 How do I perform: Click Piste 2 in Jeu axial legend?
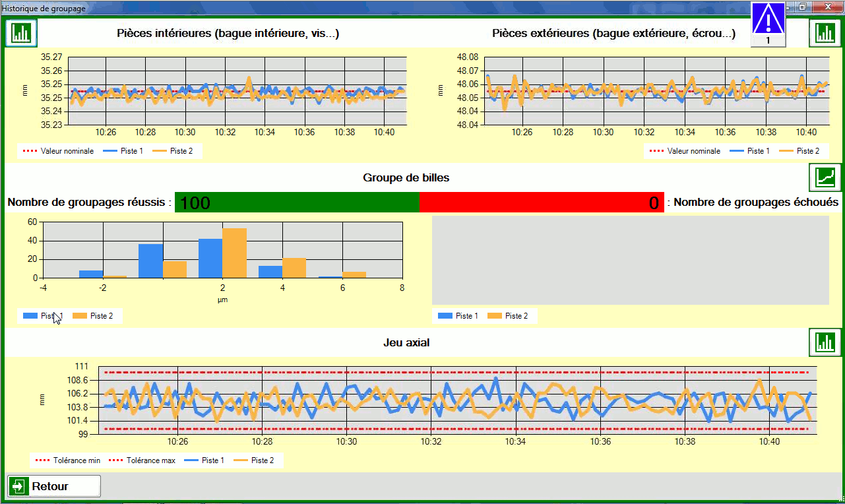click(262, 460)
